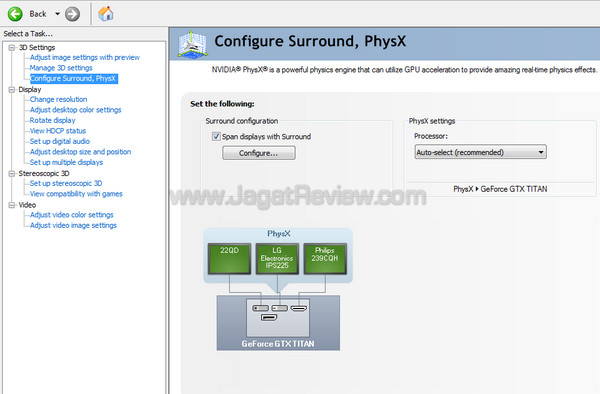Open Adjust desktop size and position

click(80, 152)
